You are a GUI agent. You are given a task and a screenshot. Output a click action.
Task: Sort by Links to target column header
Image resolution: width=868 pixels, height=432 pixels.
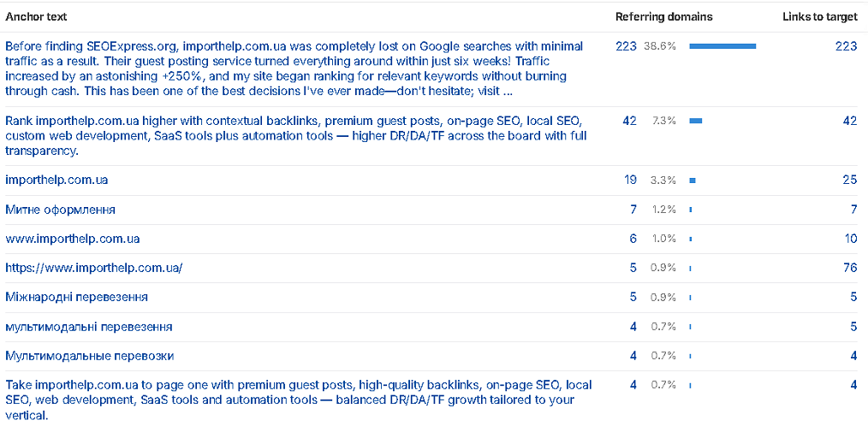tap(820, 17)
